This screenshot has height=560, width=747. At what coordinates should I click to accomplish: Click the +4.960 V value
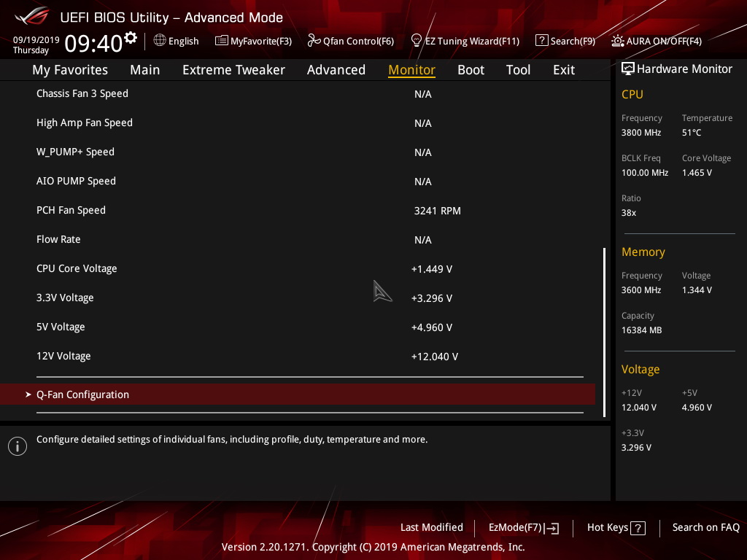432,327
